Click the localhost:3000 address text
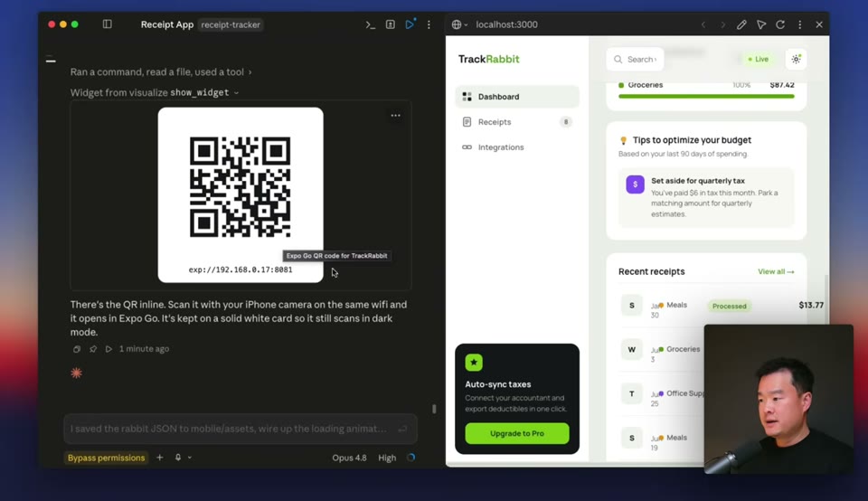The width and height of the screenshot is (868, 501). click(506, 25)
